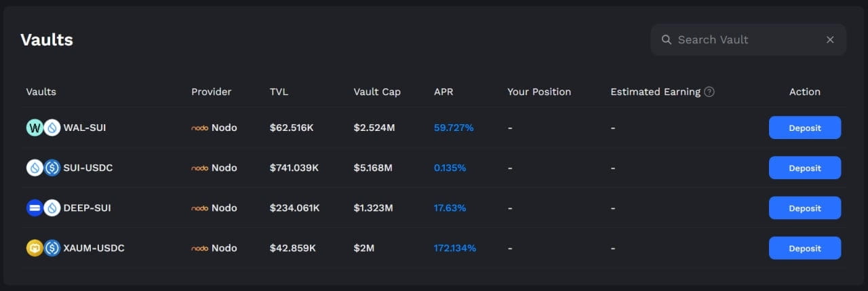Click the Estimated Earning info icon
This screenshot has width=868, height=291.
click(709, 92)
